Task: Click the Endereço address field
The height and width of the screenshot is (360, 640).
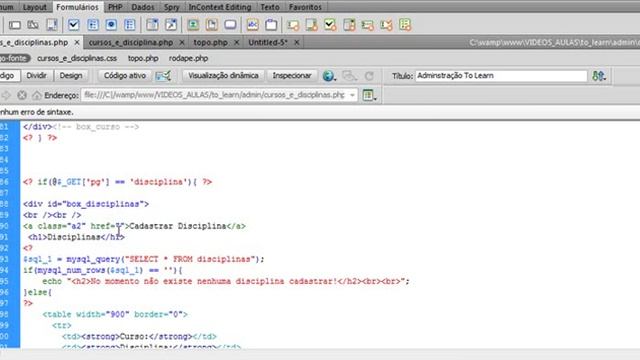Action: (219, 95)
